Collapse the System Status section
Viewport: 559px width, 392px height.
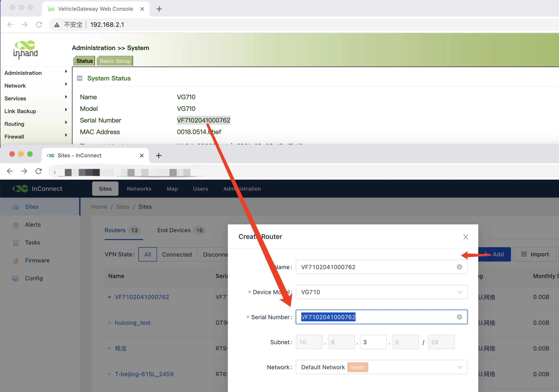click(79, 78)
